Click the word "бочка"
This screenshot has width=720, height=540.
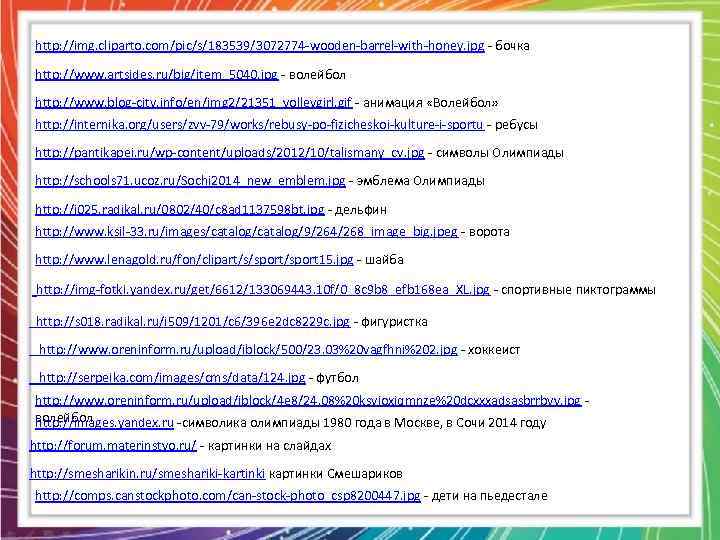pyautogui.click(x=512, y=46)
